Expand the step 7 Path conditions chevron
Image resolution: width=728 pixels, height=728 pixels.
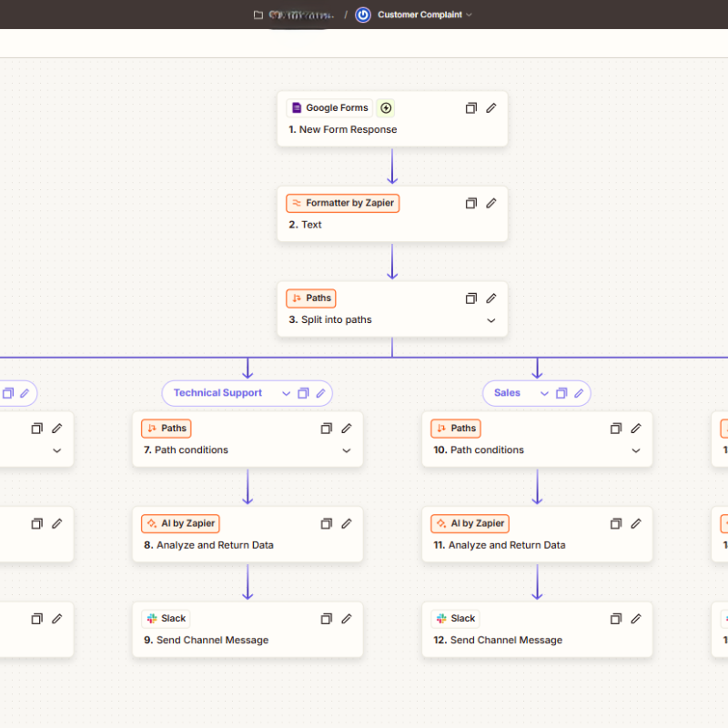coord(347,450)
